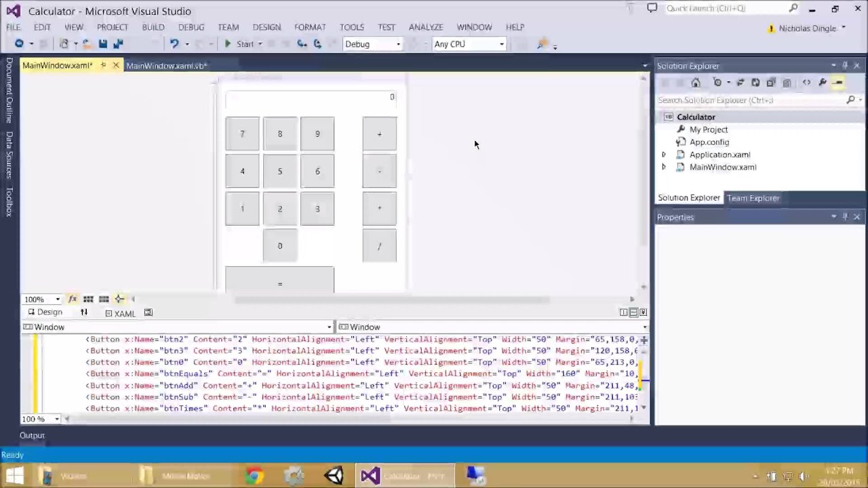Switch to the MainWindow.xaml.vb tab
Viewport: 868px width, 488px height.
[x=166, y=66]
